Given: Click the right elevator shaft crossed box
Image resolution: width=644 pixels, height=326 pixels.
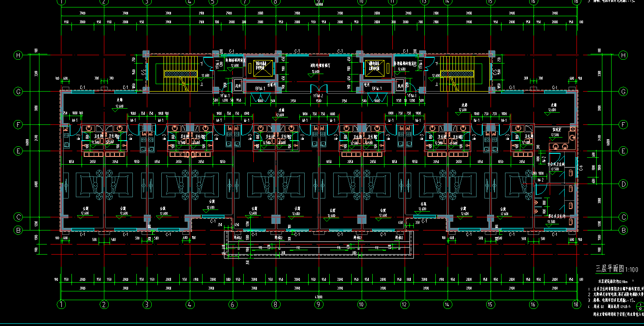Looking at the screenshot, I should (376, 67).
